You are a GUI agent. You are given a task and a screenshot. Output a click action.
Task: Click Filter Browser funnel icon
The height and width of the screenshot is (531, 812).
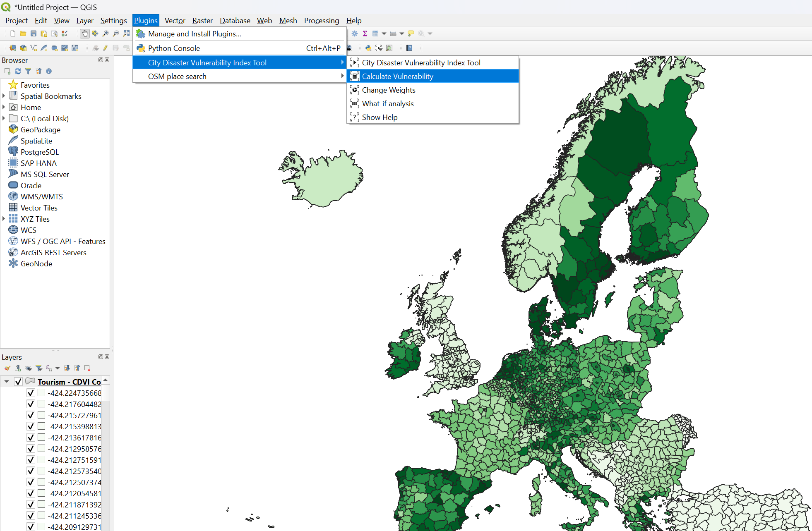click(x=28, y=71)
